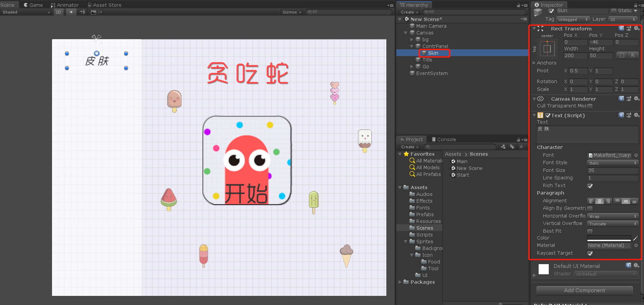Select Main Camera in Hierarchy
The height and width of the screenshot is (305, 644).
click(431, 26)
